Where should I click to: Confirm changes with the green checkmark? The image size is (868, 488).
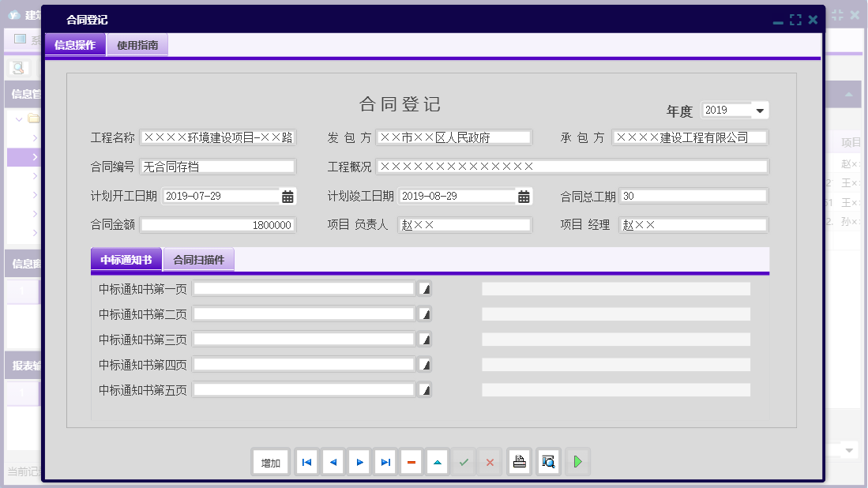[464, 462]
